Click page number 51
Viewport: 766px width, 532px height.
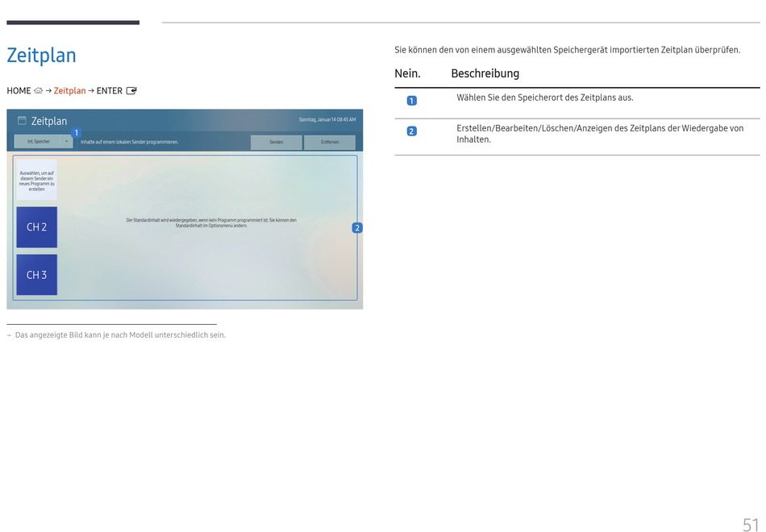[x=750, y=525]
